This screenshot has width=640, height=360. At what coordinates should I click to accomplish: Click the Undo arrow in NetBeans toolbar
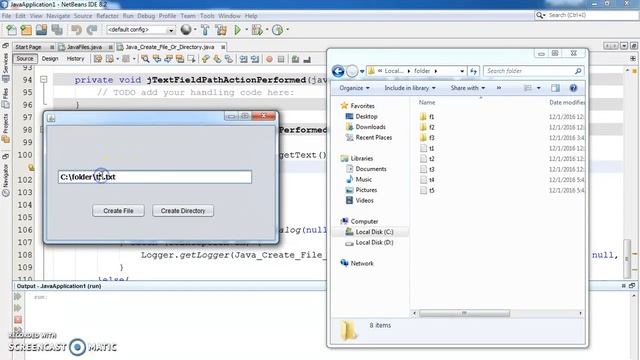pyautogui.click(x=76, y=30)
